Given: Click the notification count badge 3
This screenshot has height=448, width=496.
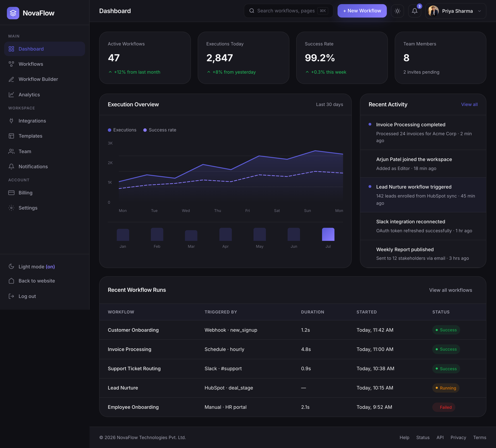Looking at the screenshot, I should 420,6.
